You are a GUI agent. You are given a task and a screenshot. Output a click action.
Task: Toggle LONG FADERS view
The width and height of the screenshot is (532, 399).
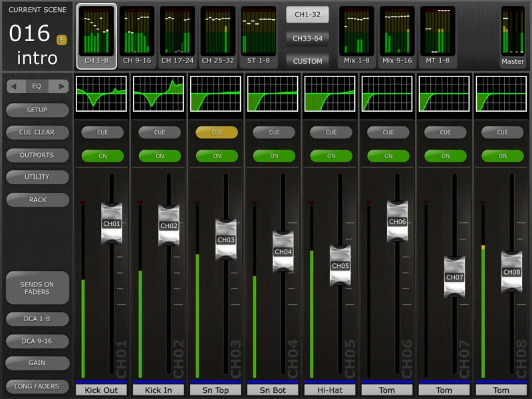point(37,386)
